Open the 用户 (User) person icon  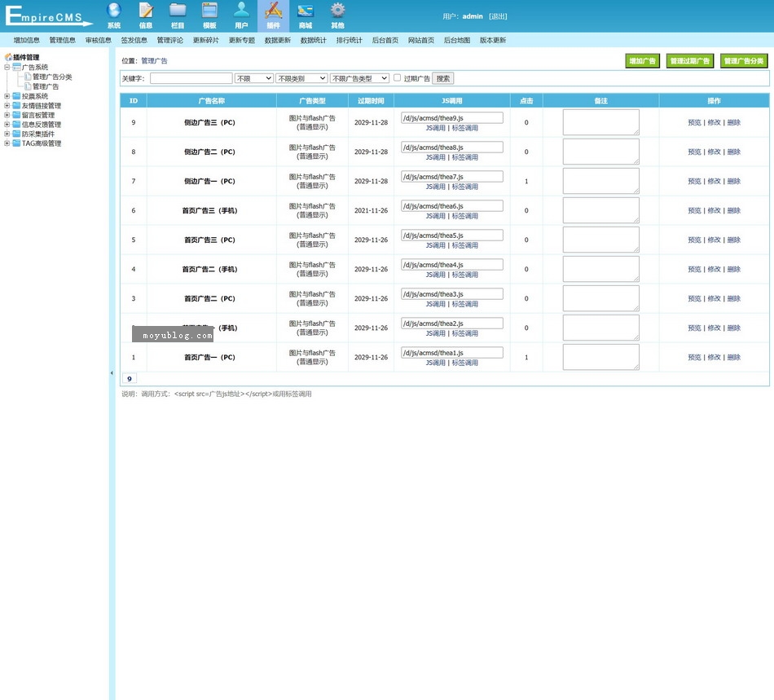[241, 11]
